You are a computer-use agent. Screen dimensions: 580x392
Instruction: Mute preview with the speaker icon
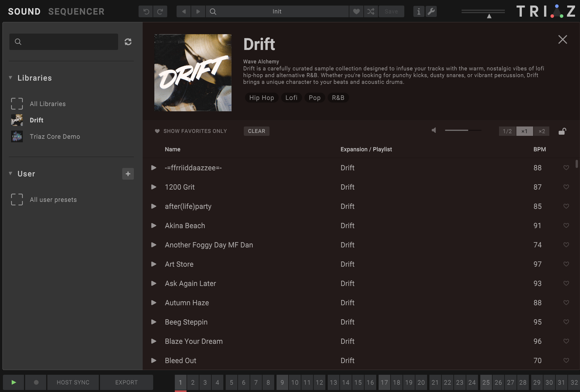pyautogui.click(x=434, y=130)
